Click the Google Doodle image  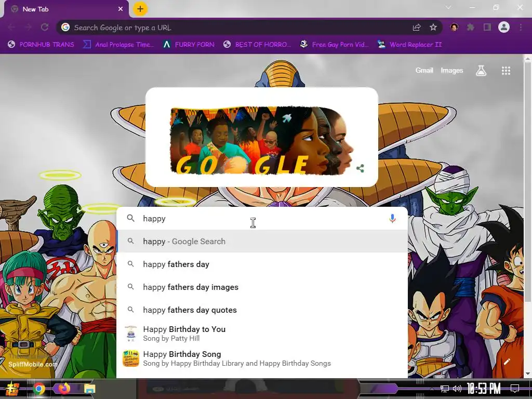click(261, 141)
